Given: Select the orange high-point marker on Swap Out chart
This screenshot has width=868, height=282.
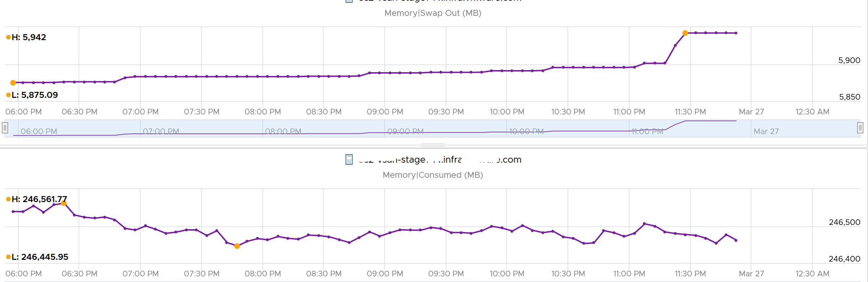Looking at the screenshot, I should [x=685, y=33].
